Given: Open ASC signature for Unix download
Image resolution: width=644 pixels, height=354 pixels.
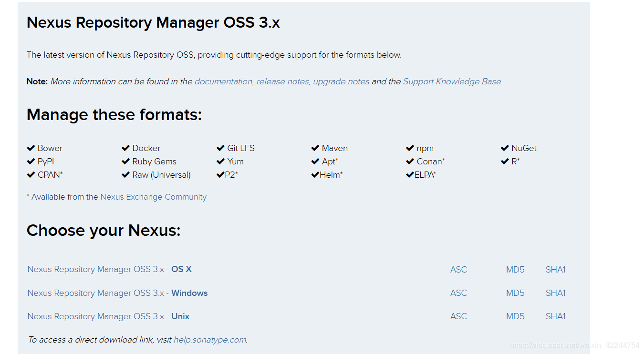Looking at the screenshot, I should click(x=458, y=316).
